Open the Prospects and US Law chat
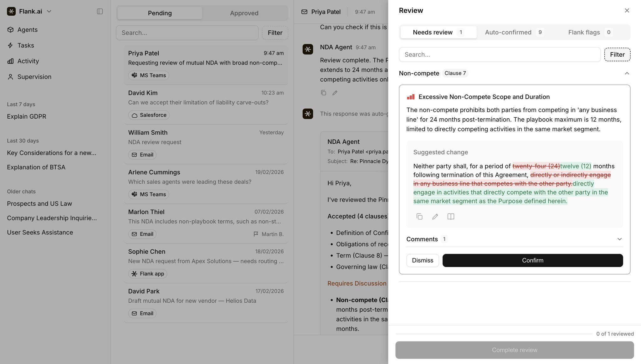Screen dimensions: 641x364 point(39,204)
